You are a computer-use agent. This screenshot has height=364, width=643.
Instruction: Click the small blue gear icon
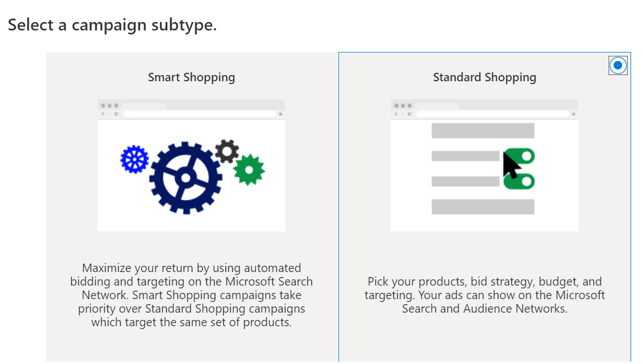tap(134, 159)
